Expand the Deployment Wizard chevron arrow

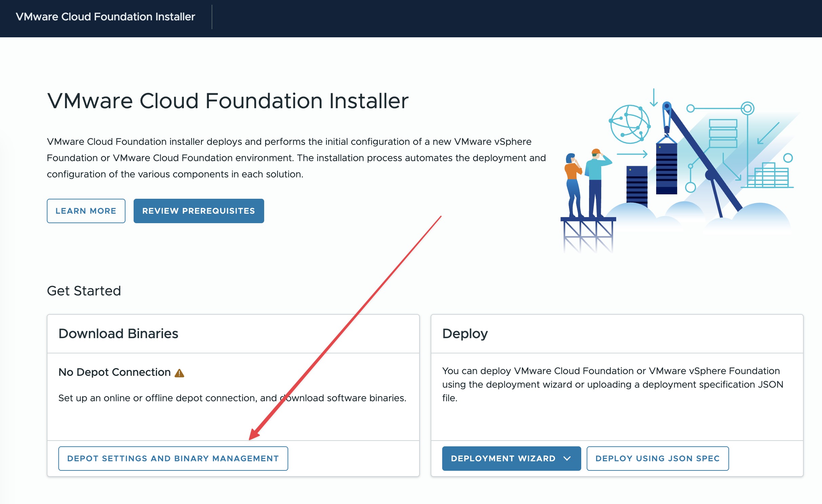(x=567, y=459)
